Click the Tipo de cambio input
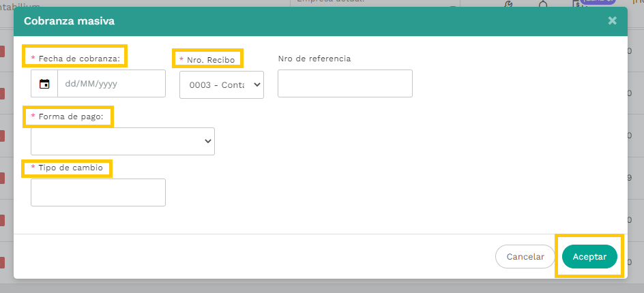 [x=98, y=192]
